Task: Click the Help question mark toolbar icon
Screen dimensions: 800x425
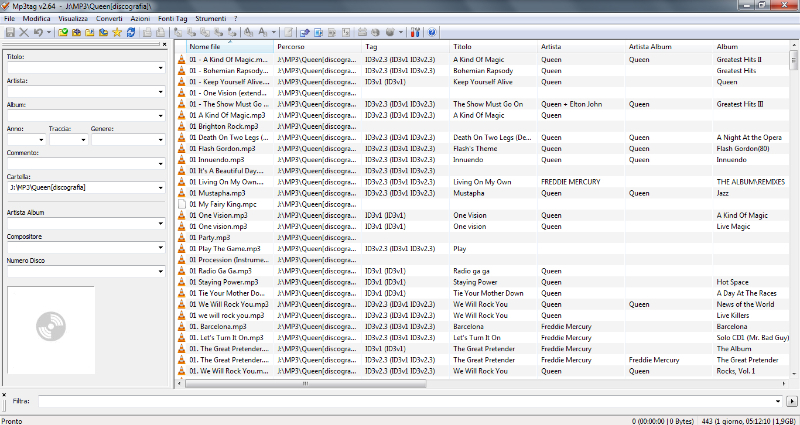Action: [x=432, y=33]
